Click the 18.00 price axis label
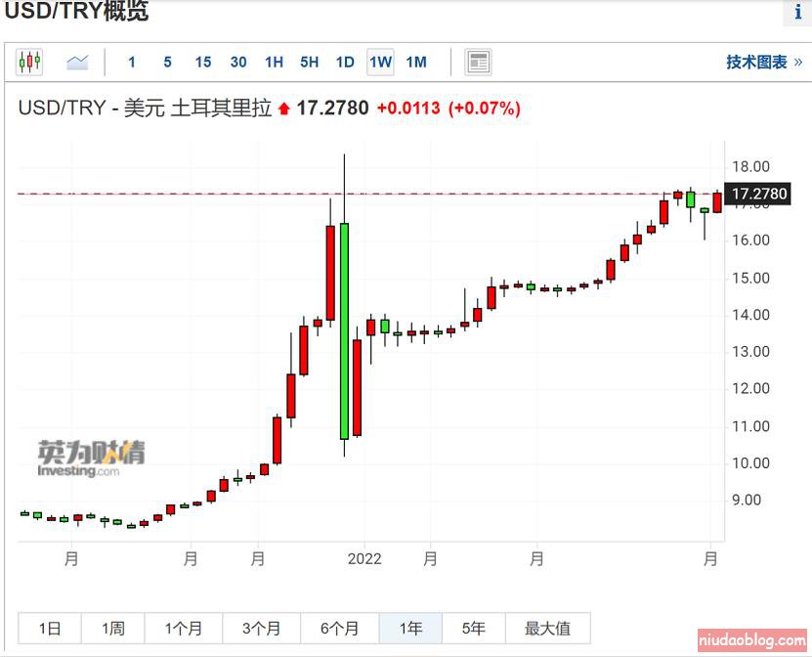 click(750, 167)
